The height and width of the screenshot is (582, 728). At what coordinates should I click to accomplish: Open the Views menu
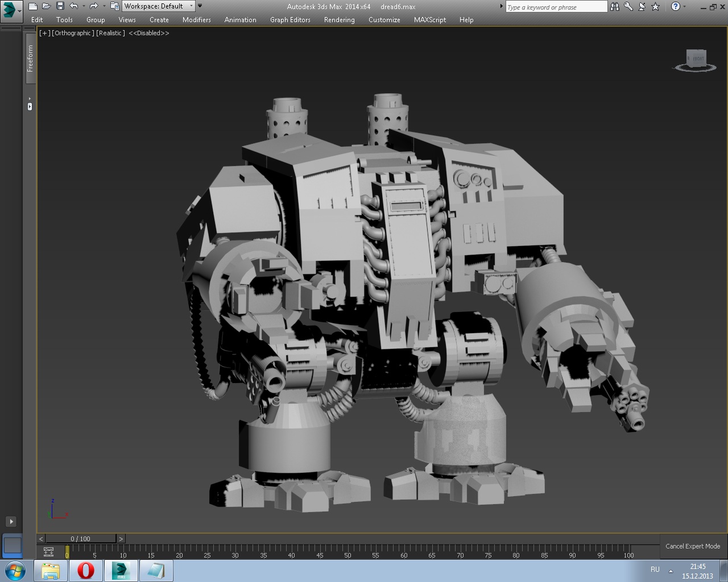(x=127, y=19)
